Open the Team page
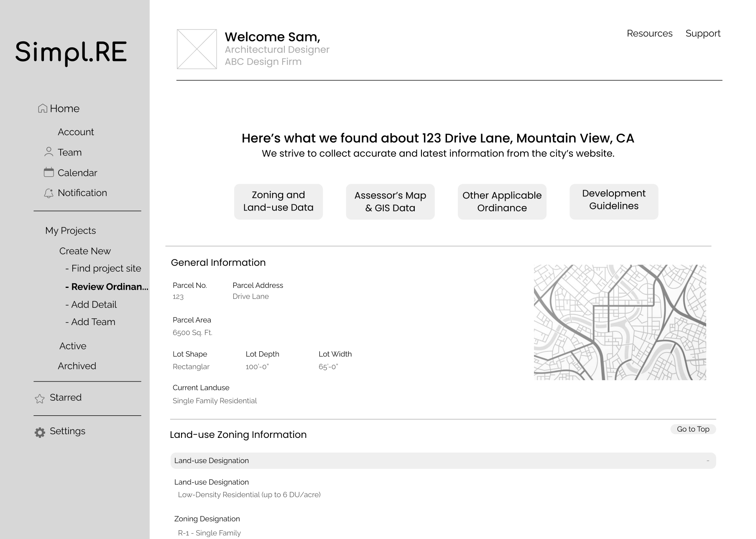The width and height of the screenshot is (756, 539). [69, 153]
